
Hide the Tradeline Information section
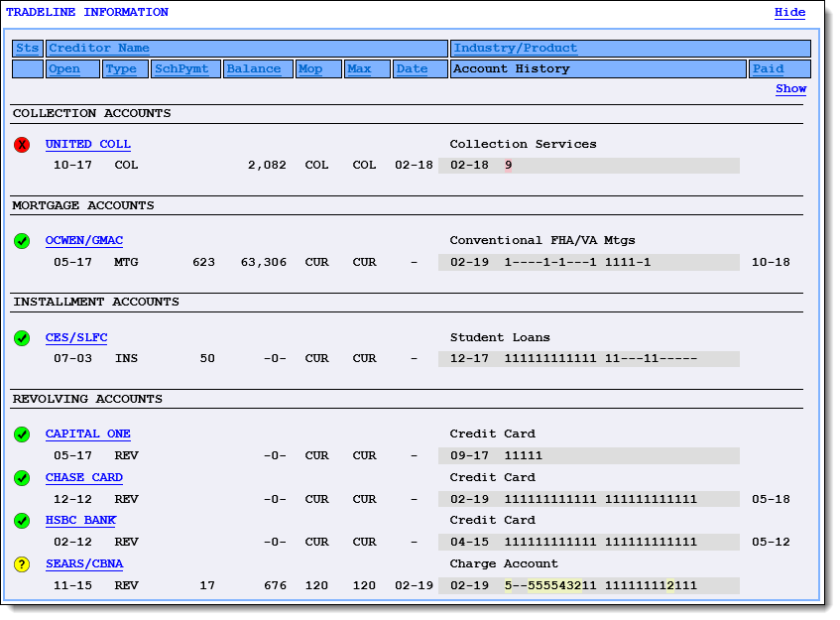(x=789, y=12)
